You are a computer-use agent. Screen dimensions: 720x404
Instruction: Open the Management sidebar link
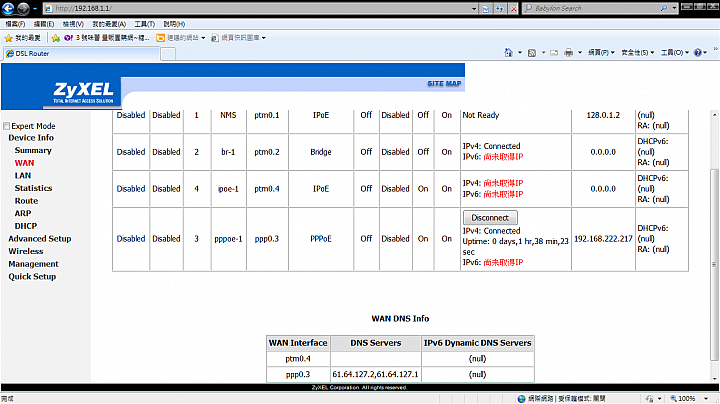pyautogui.click(x=33, y=264)
